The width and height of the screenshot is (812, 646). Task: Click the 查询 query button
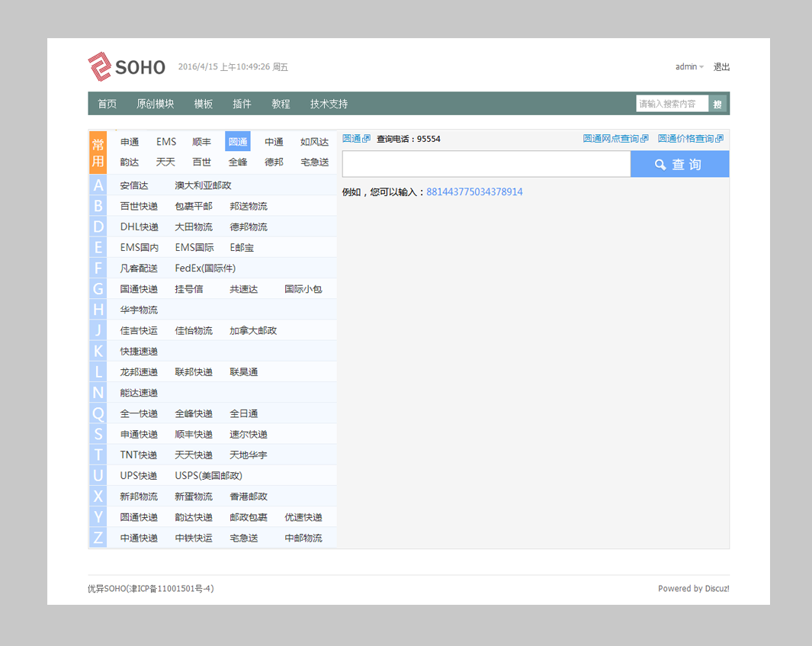click(679, 164)
